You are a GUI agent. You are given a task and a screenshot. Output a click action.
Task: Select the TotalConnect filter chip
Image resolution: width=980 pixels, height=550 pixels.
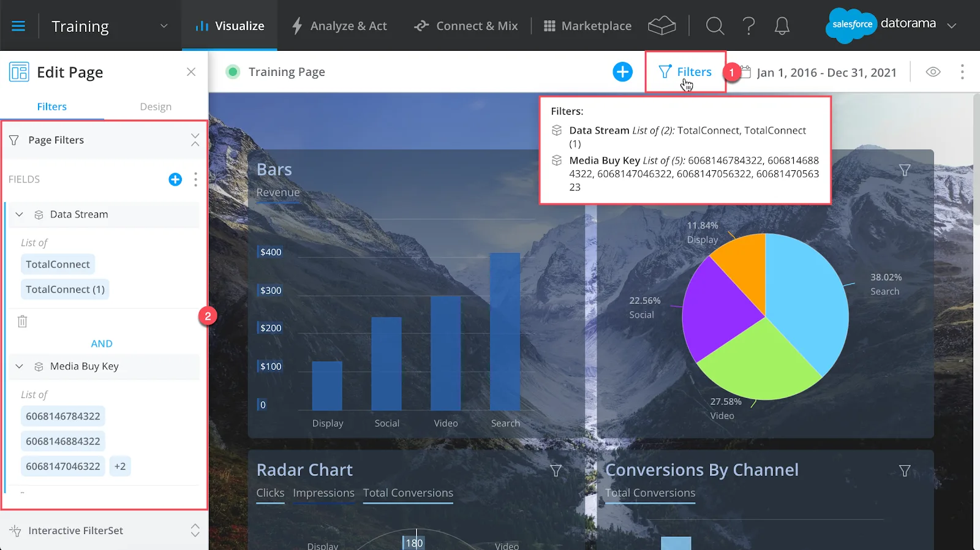(58, 264)
